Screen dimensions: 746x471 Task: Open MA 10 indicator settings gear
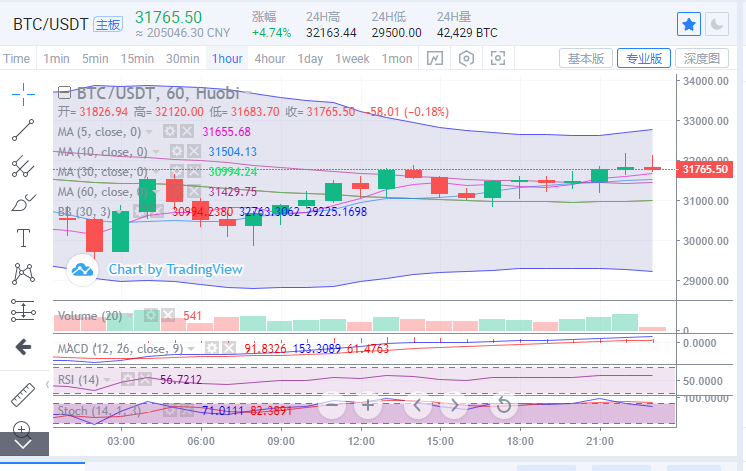[x=177, y=151]
